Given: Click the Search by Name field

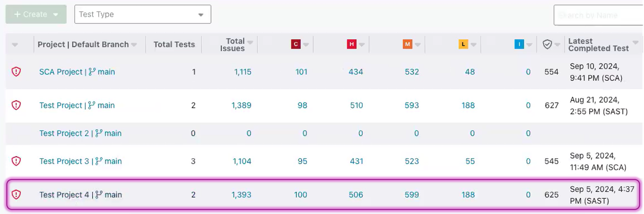Looking at the screenshot, I should point(598,15).
